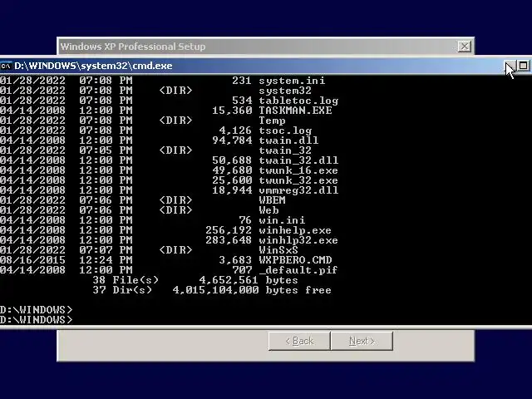This screenshot has height=399, width=532.
Task: Click the TASKMAN.EXE file name
Action: click(x=295, y=111)
